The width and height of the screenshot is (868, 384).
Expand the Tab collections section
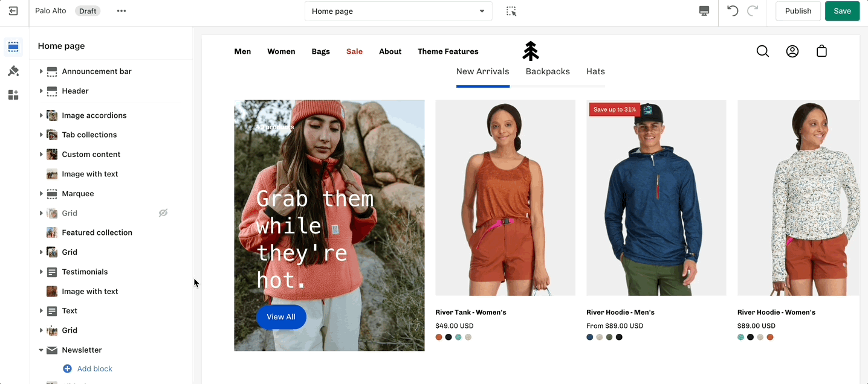click(x=41, y=135)
